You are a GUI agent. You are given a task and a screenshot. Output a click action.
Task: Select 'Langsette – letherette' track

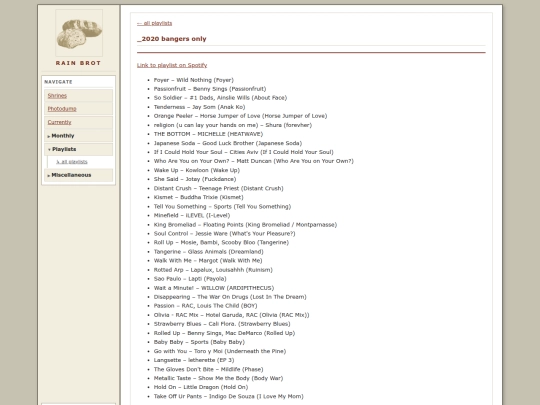click(x=194, y=360)
